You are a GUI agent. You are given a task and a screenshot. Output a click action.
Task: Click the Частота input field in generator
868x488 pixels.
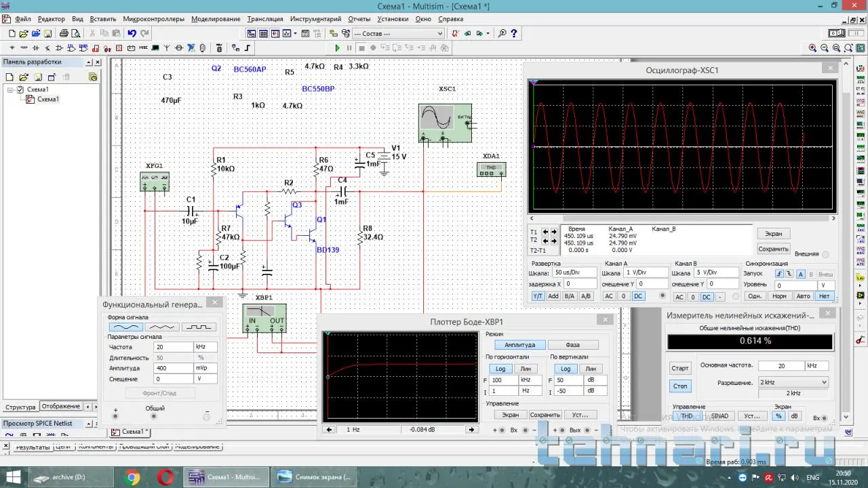[x=173, y=347]
